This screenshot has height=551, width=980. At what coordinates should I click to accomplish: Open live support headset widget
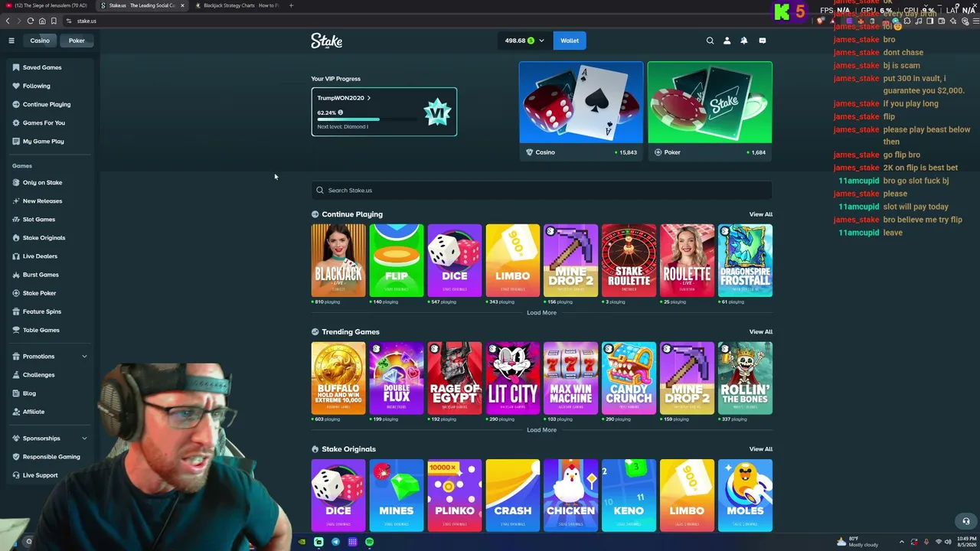click(x=965, y=521)
